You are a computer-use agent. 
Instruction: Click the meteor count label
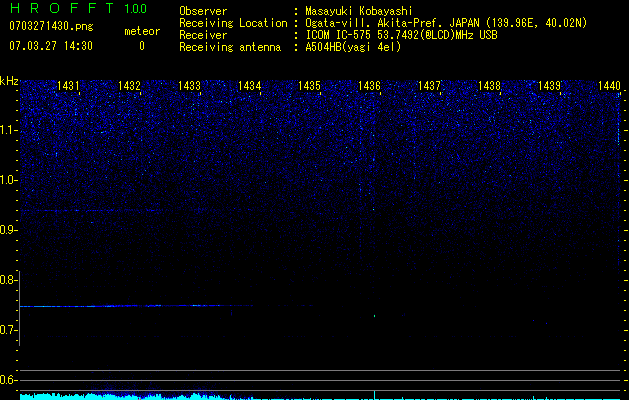(x=142, y=31)
